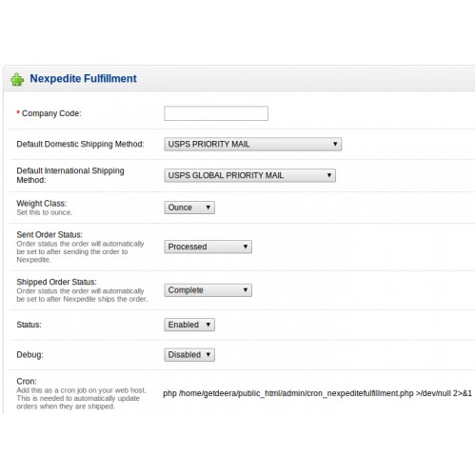Click the arrow beside Ounce
Screen dimensions: 476x476
pyautogui.click(x=208, y=208)
